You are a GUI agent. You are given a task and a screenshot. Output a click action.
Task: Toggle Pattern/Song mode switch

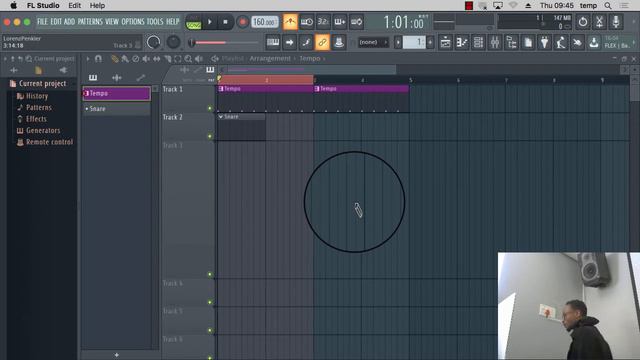193,22
